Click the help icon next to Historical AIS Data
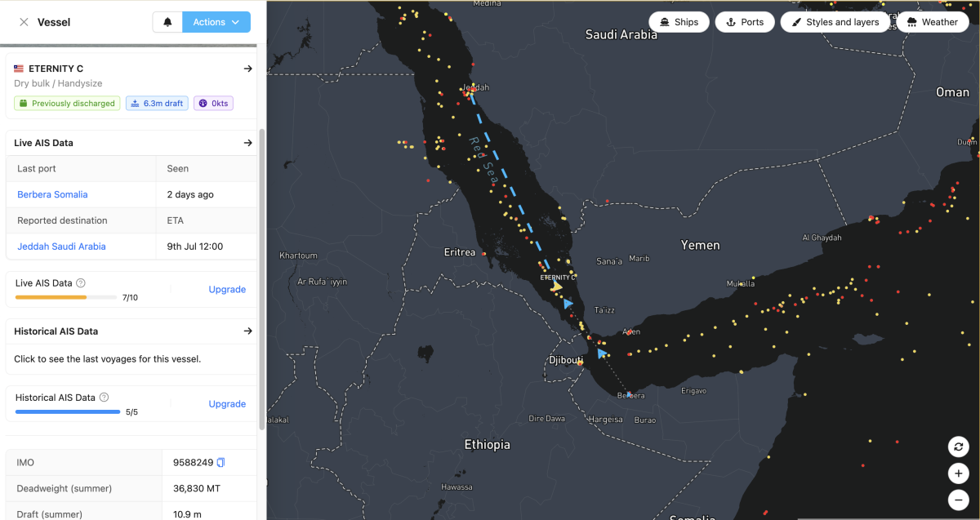Viewport: 980px width, 520px height. (x=104, y=398)
